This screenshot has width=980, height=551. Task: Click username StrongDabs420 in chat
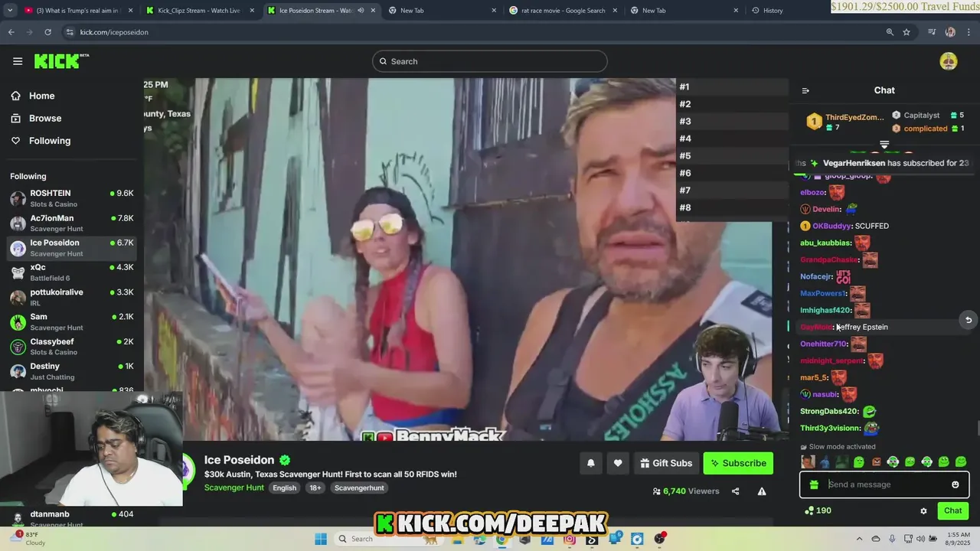[x=829, y=411]
